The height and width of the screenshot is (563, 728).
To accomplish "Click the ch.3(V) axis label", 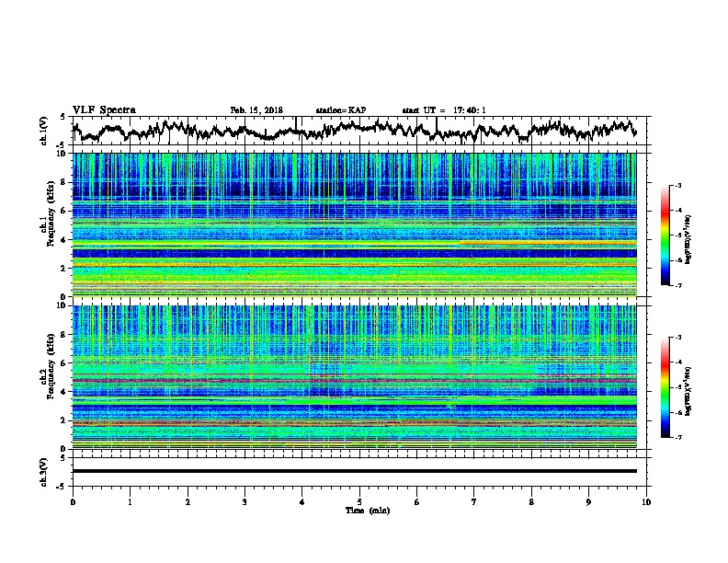I will coord(43,472).
